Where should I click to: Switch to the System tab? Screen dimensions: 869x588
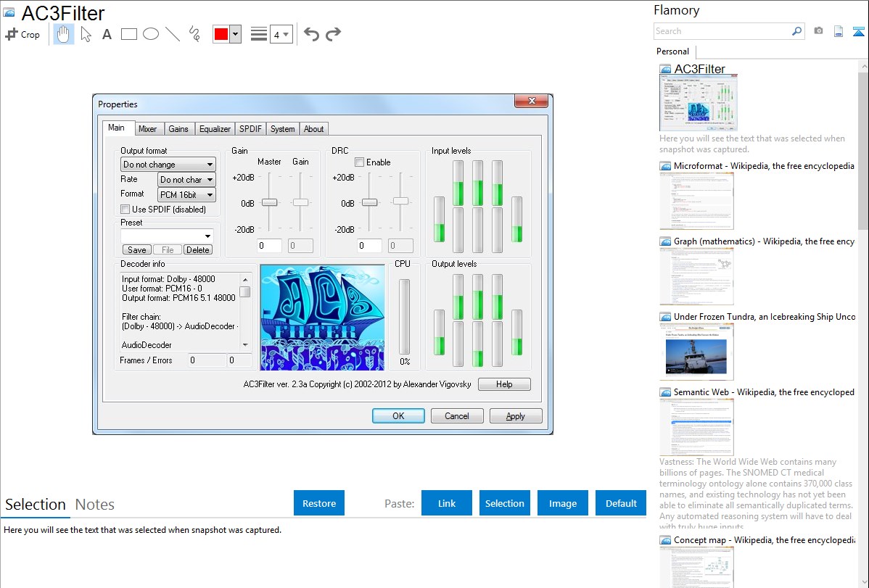[283, 128]
